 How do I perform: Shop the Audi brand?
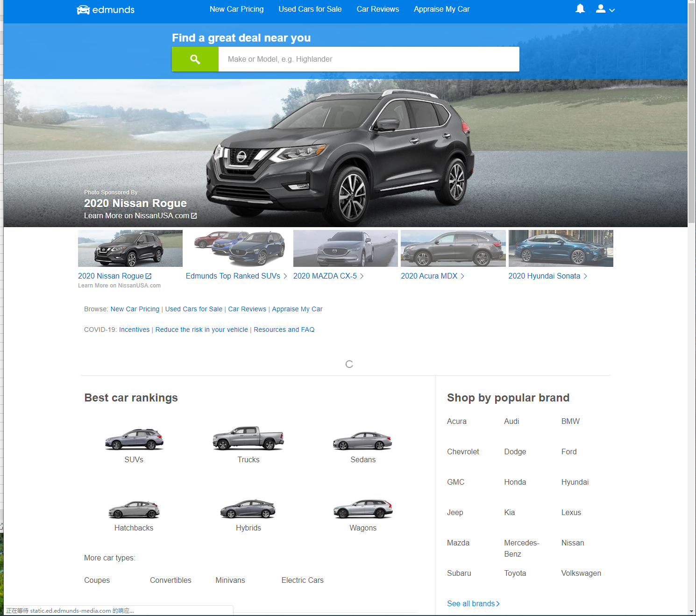511,421
